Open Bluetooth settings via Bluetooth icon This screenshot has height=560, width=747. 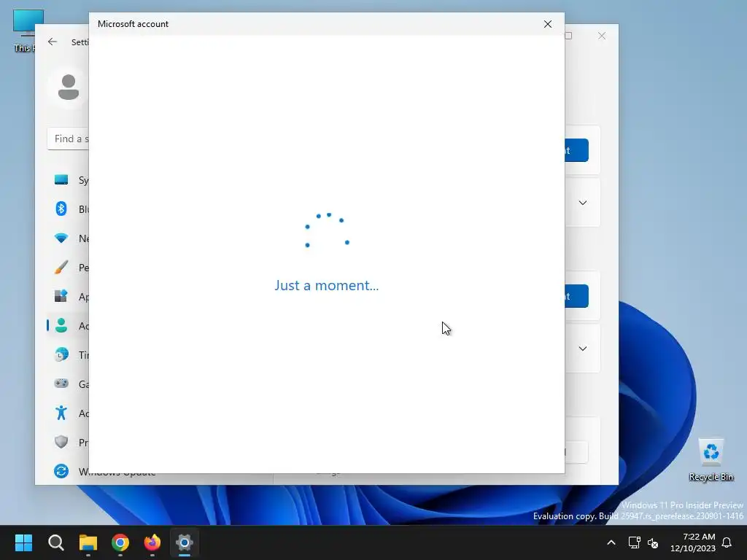point(61,209)
